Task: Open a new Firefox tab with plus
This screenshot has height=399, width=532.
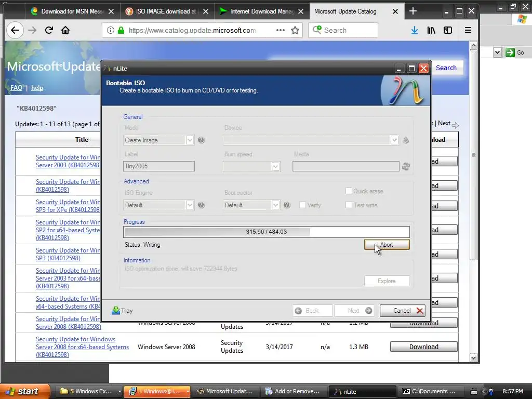Action: [x=413, y=11]
